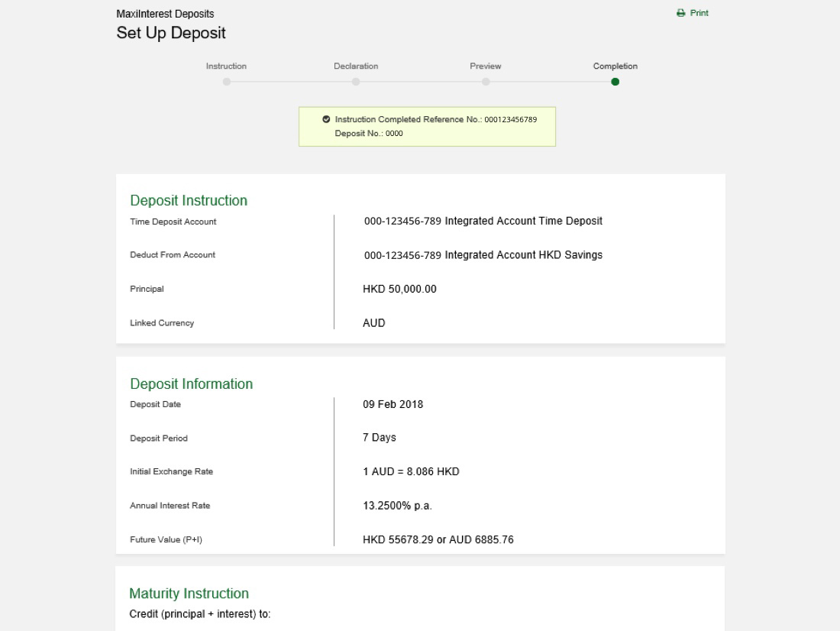Image resolution: width=840 pixels, height=631 pixels.
Task: Click the 13.2500% p.a. interest rate
Action: pyautogui.click(x=397, y=506)
